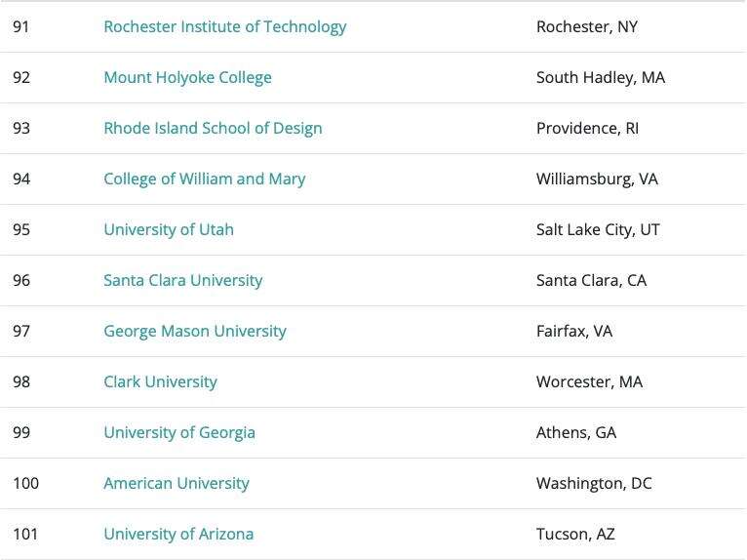This screenshot has width=747, height=560.
Task: Open the University of Arizona link
Action: coord(178,535)
